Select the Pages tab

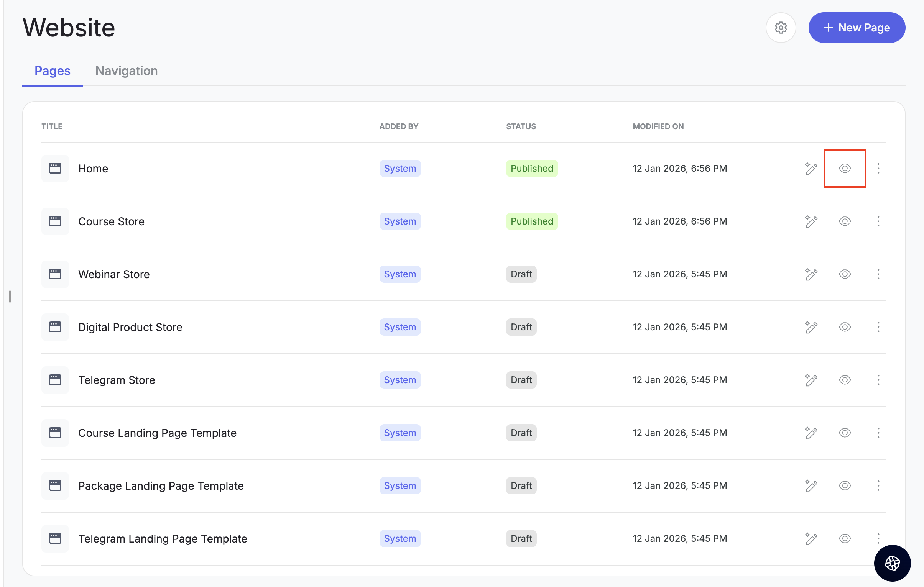click(x=53, y=71)
